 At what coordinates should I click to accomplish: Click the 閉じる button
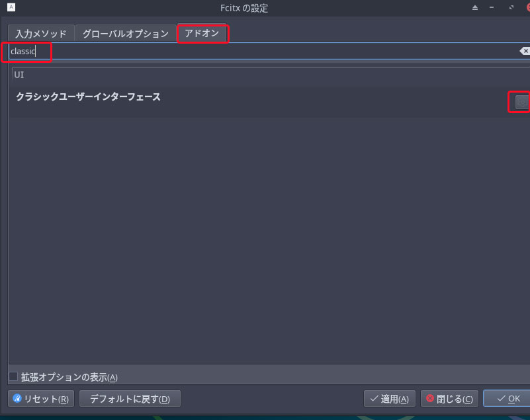[x=449, y=399]
